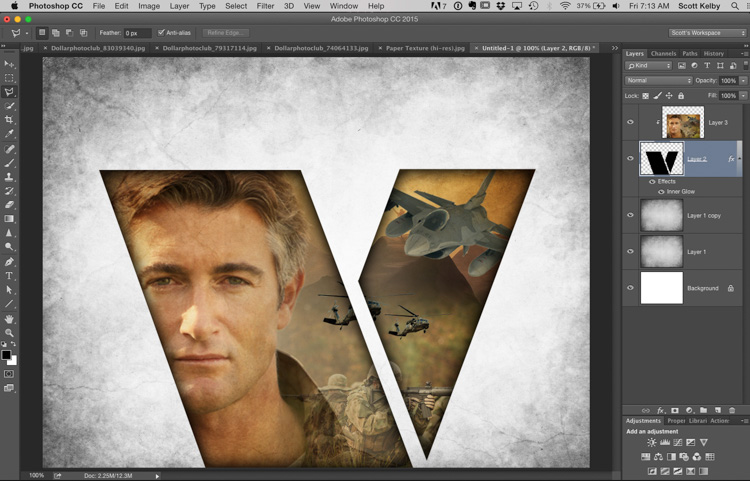Activate the Zoom tool
The image size is (750, 481).
10,332
